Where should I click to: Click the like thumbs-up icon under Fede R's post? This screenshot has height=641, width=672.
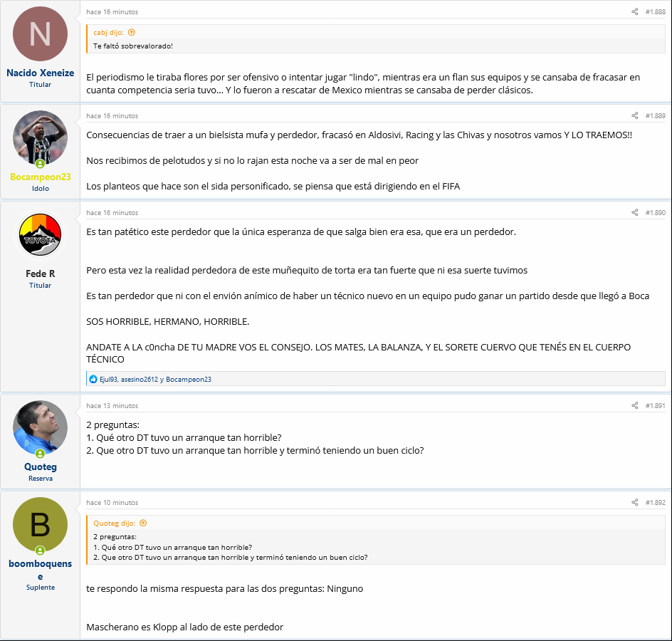[93, 379]
